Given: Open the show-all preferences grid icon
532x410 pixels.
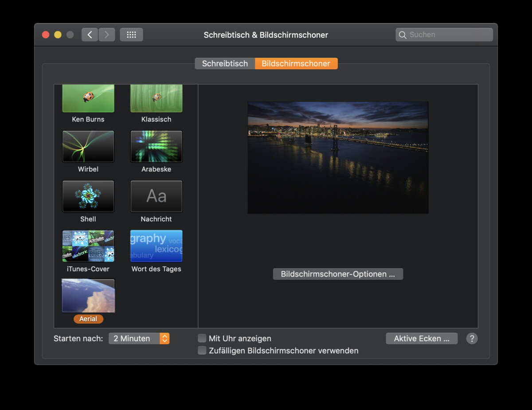Looking at the screenshot, I should 131,34.
